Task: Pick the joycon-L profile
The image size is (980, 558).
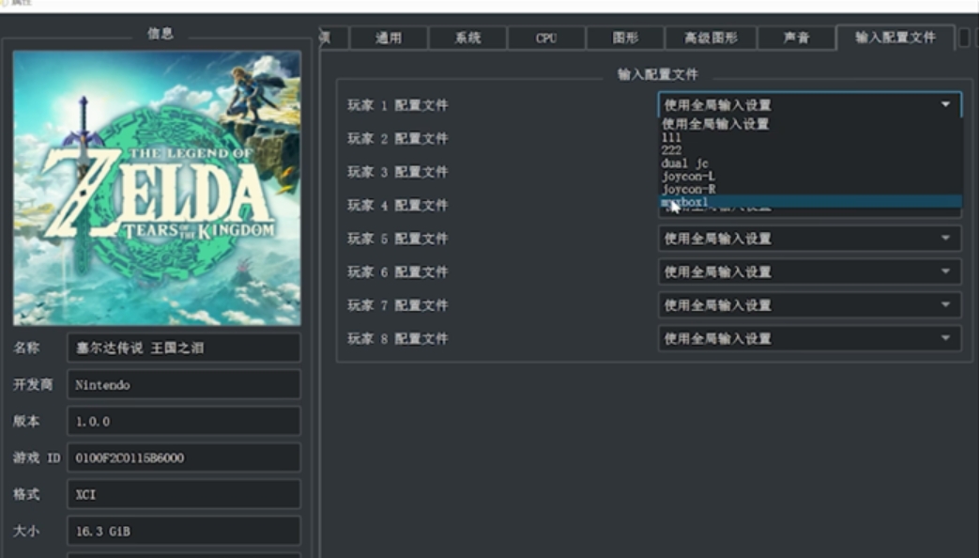Action: click(x=811, y=177)
